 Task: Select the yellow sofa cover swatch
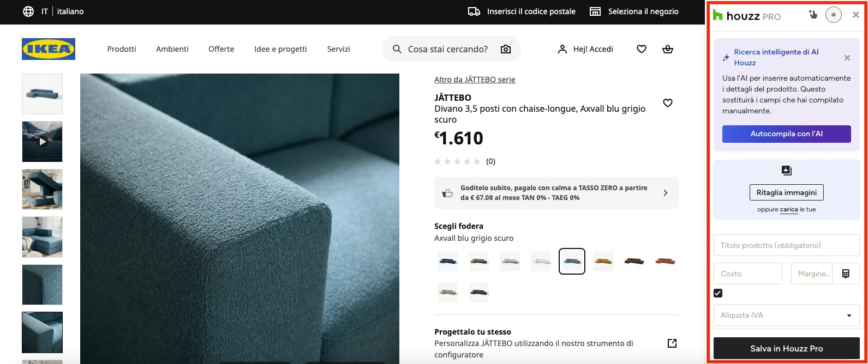click(603, 262)
